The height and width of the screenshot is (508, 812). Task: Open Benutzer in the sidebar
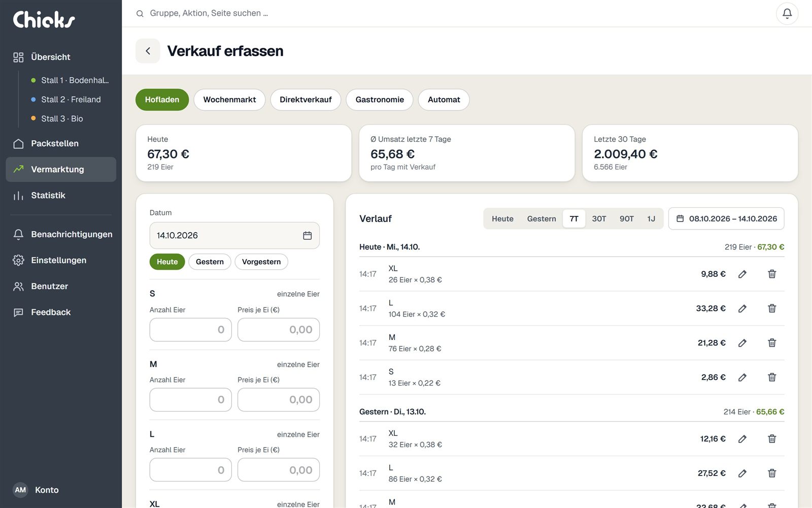(61, 286)
